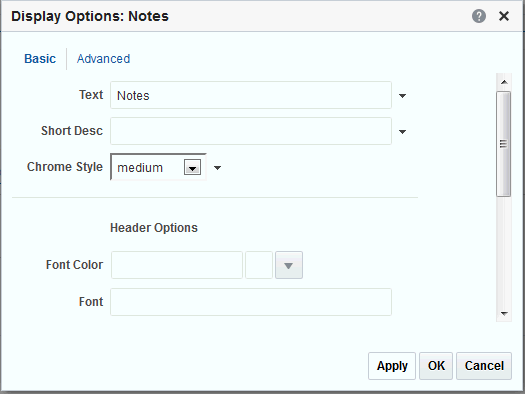Open the Font Color picker dropdown button
Viewport: 525px width, 394px height.
point(289,265)
